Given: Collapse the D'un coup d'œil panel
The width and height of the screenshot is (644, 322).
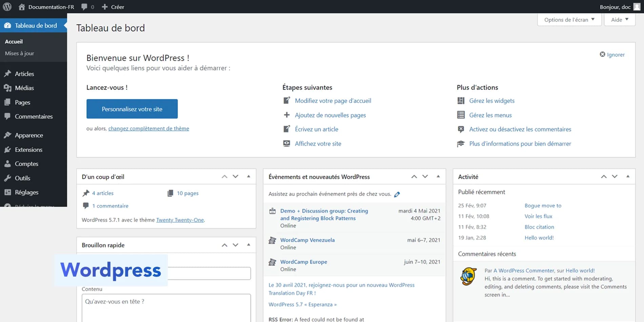Looking at the screenshot, I should (x=248, y=176).
